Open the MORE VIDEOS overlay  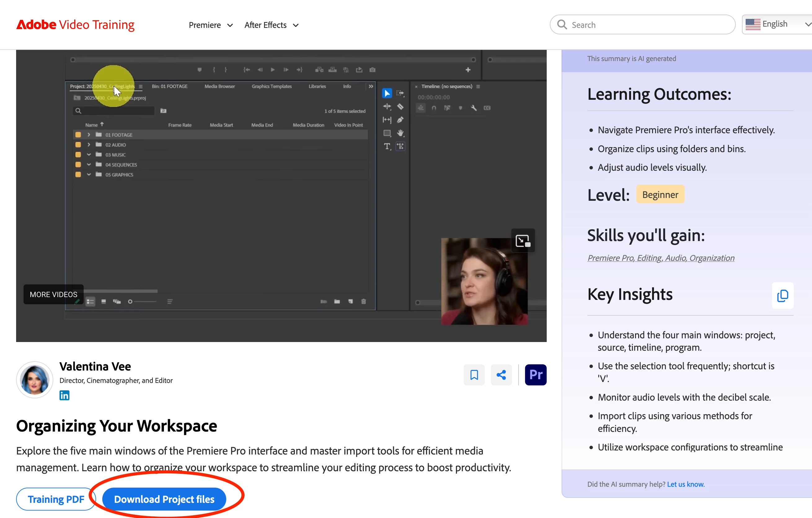(53, 294)
